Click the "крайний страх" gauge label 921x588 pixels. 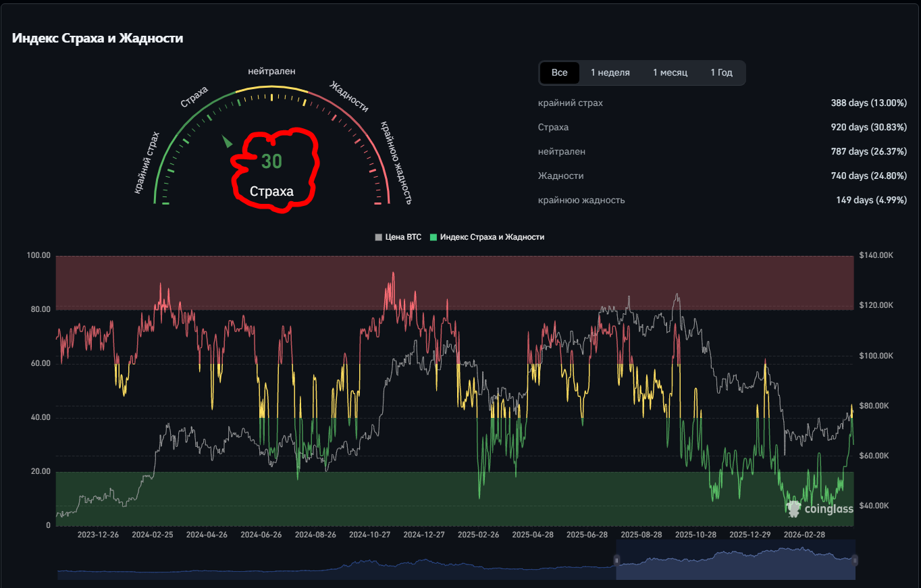click(147, 163)
